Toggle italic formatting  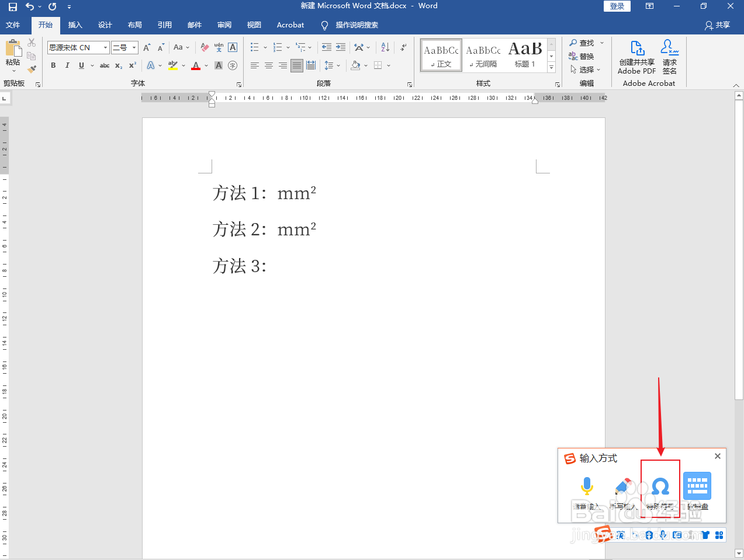[67, 65]
